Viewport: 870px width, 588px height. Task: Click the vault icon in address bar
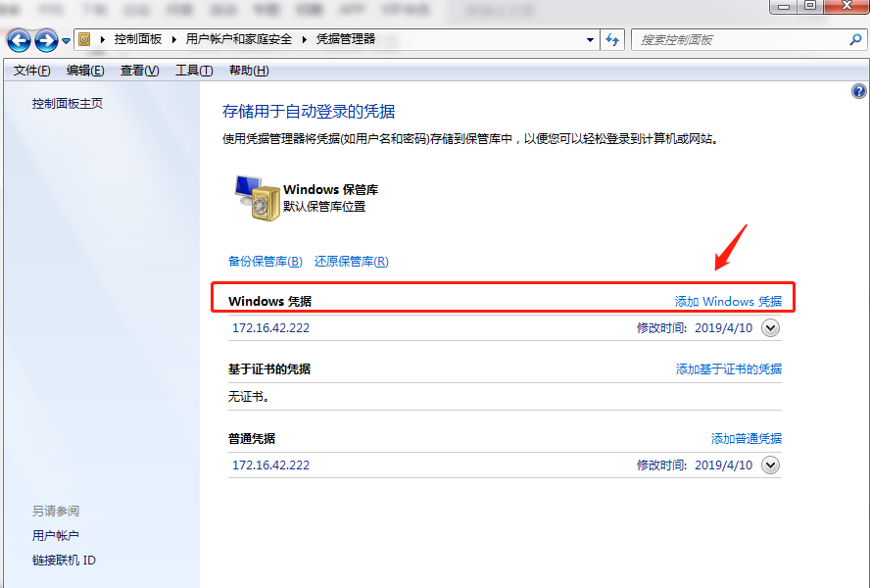84,39
